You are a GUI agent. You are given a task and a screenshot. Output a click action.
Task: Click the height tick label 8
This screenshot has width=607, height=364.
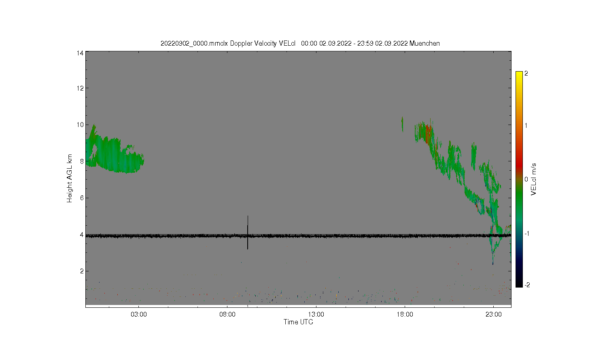(82, 161)
